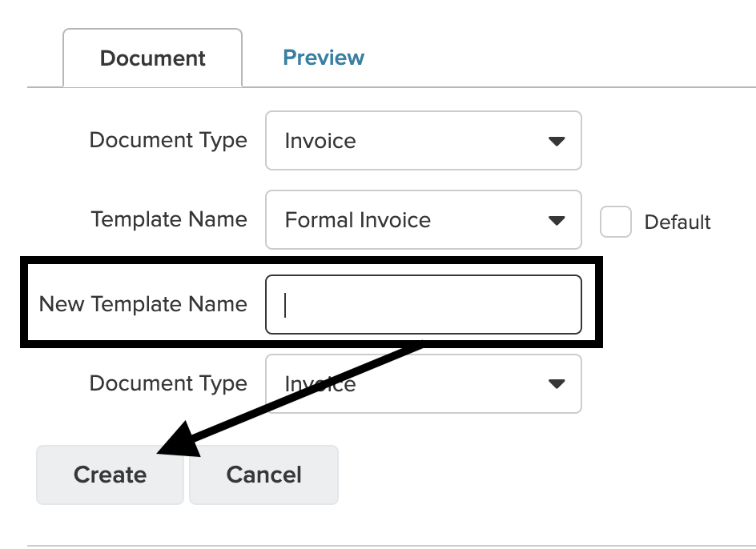Select the Formal Invoice text in dropdown
The image size is (756, 549).
[358, 220]
